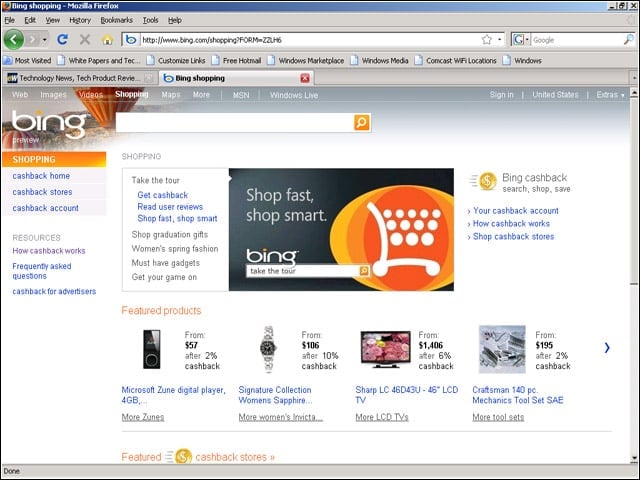
Task: Select Shop graduation gifts item
Action: pos(170,235)
